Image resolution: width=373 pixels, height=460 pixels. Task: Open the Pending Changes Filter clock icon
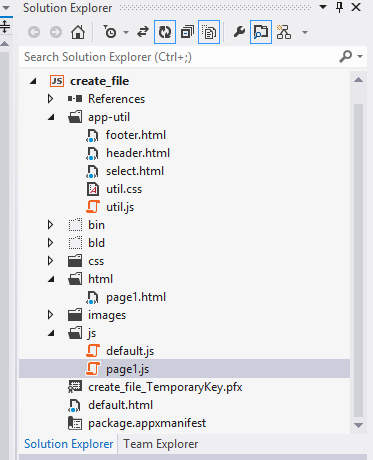tap(110, 32)
